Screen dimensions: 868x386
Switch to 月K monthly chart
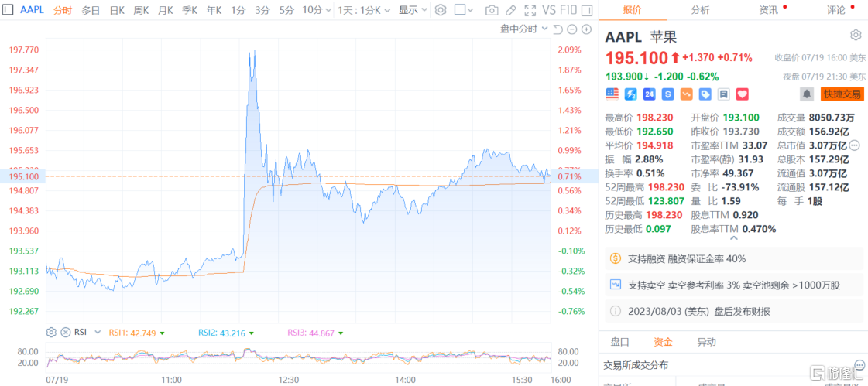click(165, 10)
